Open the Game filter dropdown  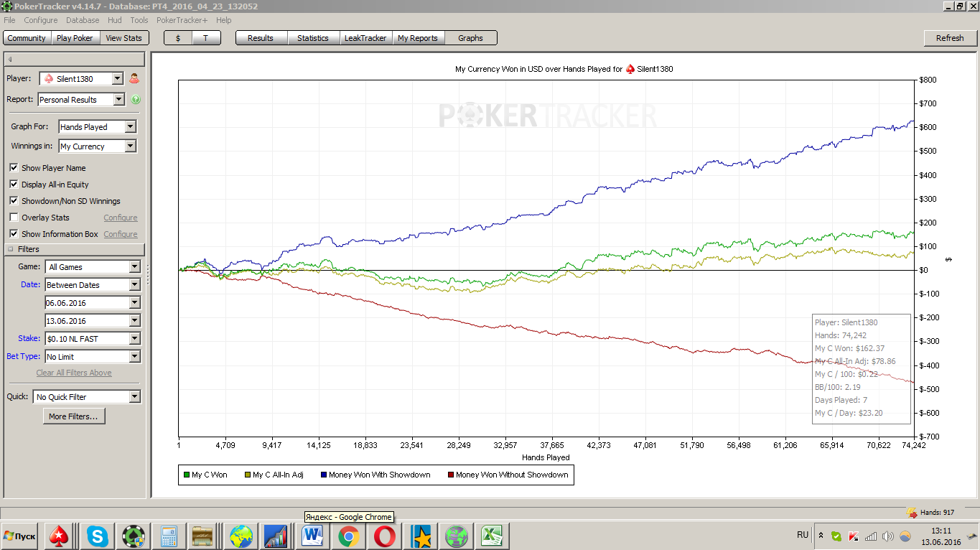coord(93,267)
